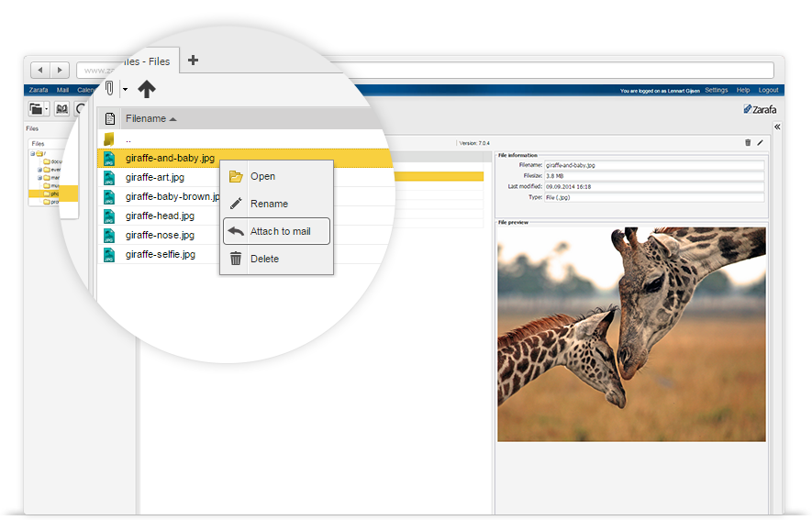Image resolution: width=812 pixels, height=520 pixels.
Task: Click the Type field showing File (.jpg)
Action: [654, 198]
